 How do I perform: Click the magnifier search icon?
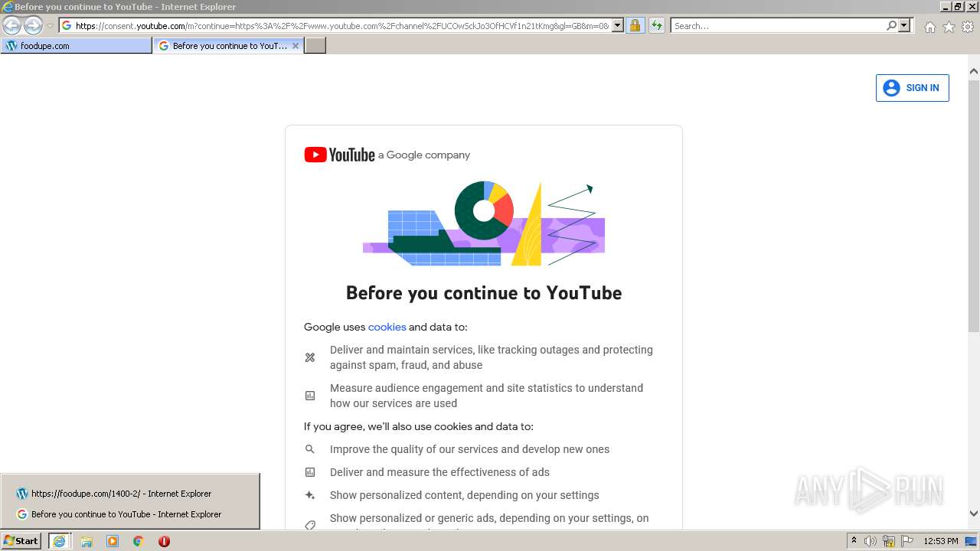[891, 25]
